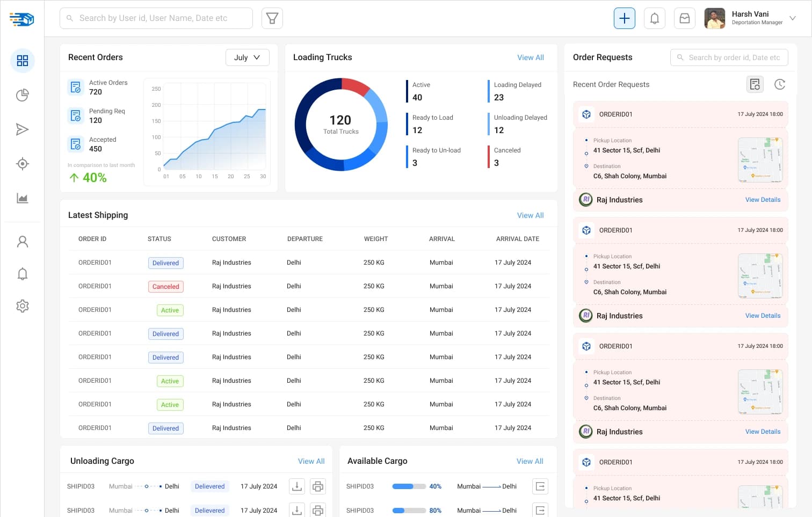Open the history clock icon in Order Requests
Viewport: 812px width, 517px height.
pos(780,84)
